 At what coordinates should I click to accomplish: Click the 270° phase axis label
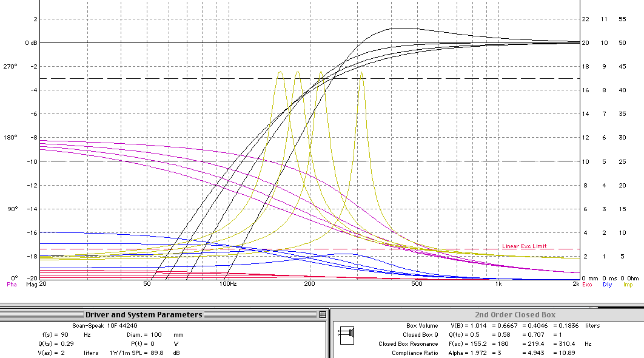click(x=10, y=66)
